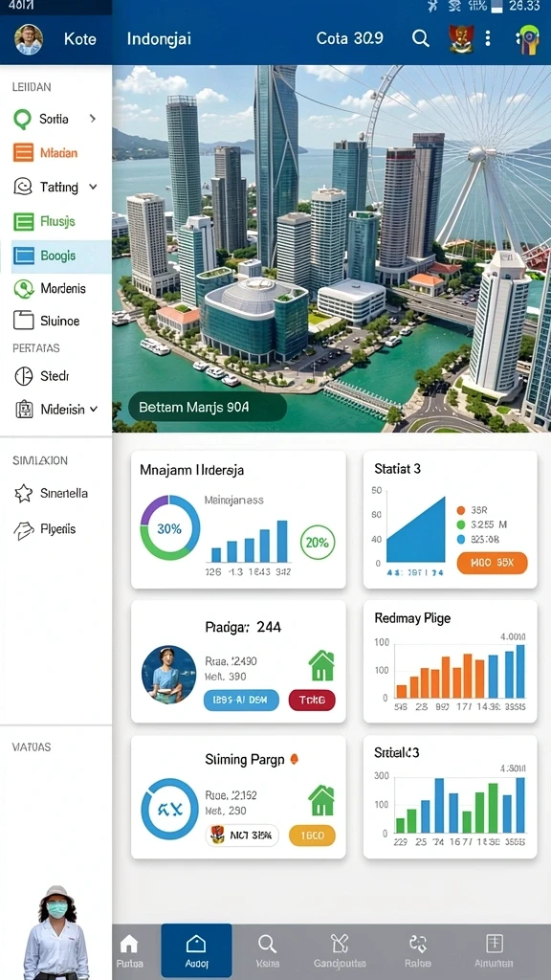Click the red Trikg button
Image resolution: width=551 pixels, height=980 pixels.
(312, 701)
